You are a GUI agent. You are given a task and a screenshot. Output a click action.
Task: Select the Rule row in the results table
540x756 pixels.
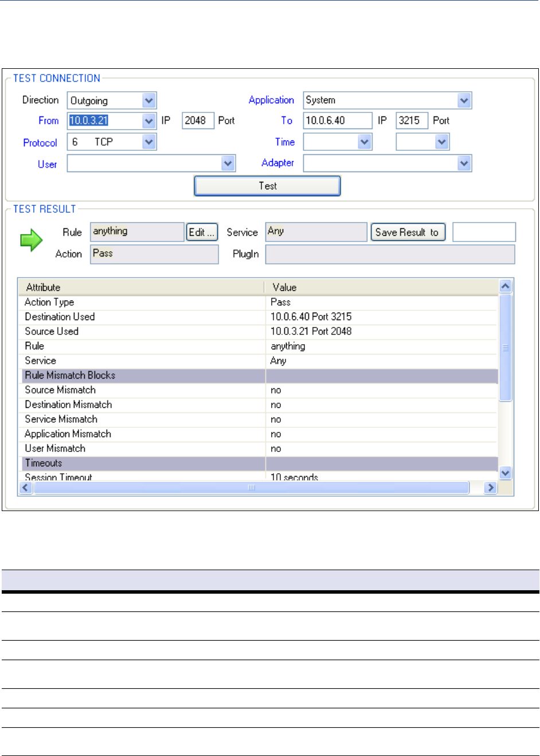(x=259, y=346)
